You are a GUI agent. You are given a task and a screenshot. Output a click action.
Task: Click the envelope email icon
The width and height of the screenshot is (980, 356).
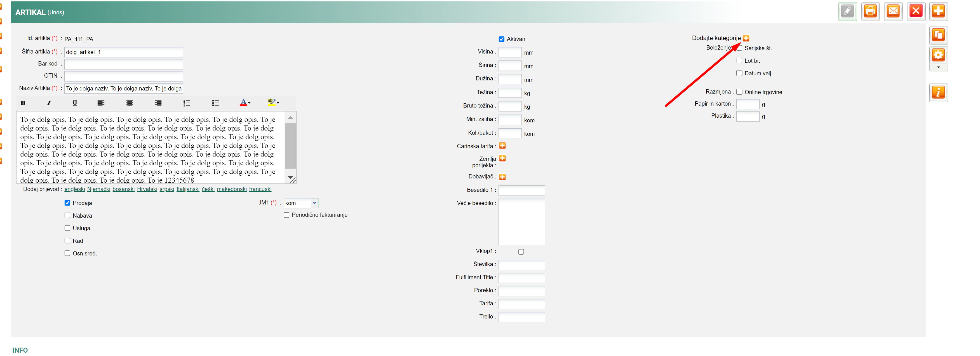(x=893, y=11)
